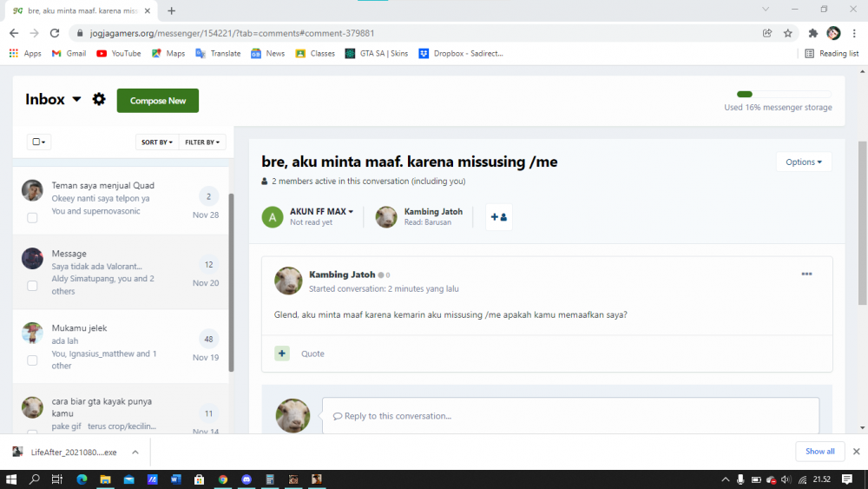
Task: Open the select-all checkbox dropdown
Action: (39, 142)
